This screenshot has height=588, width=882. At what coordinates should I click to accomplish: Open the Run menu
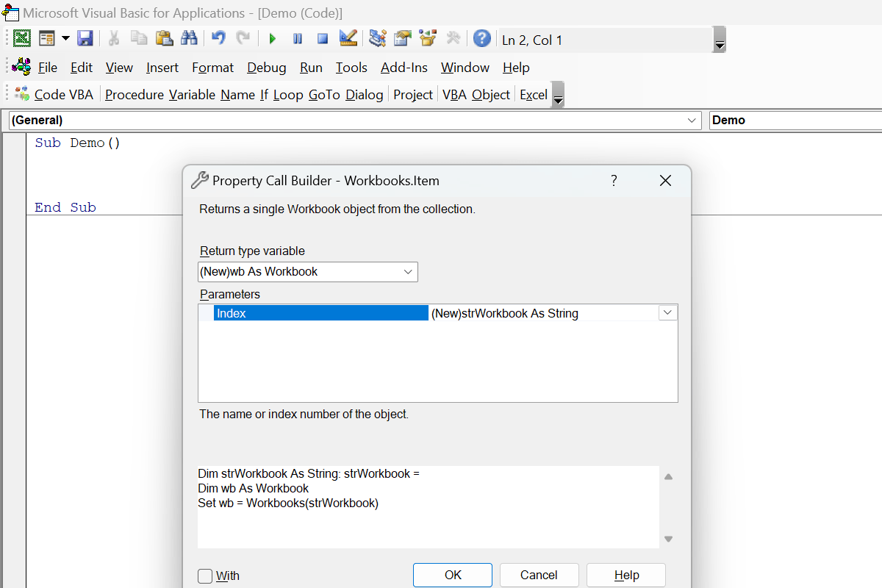312,68
